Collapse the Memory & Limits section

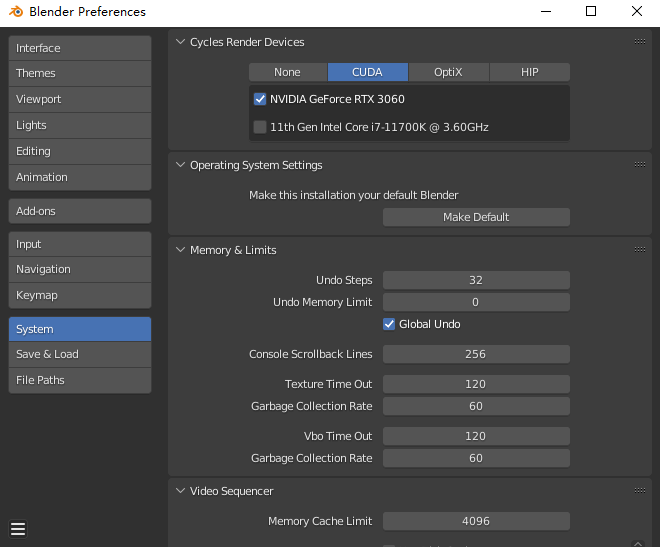(x=181, y=250)
